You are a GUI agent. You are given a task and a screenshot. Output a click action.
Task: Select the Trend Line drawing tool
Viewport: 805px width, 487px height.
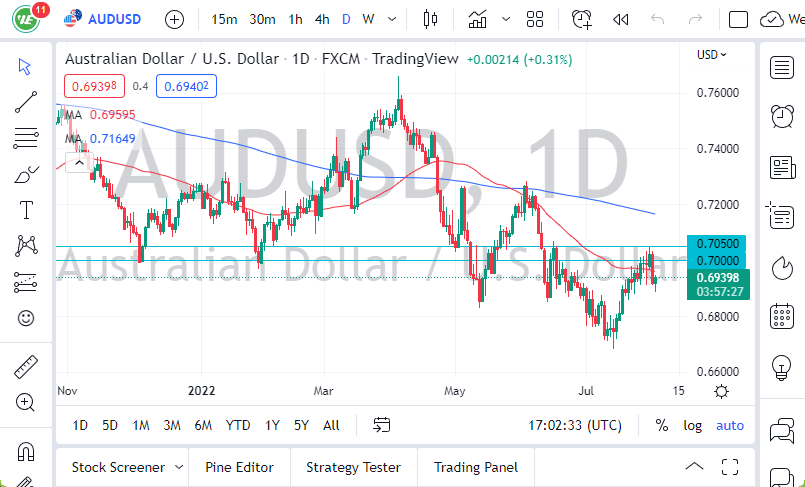(26, 101)
